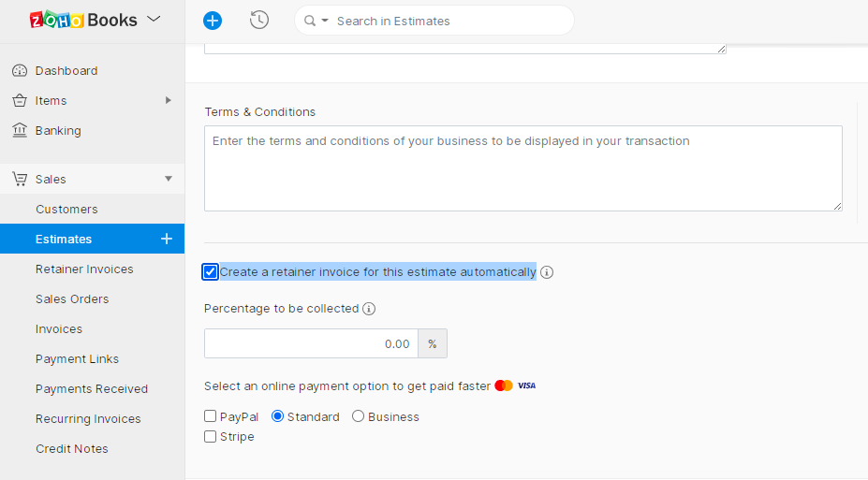The height and width of the screenshot is (480, 868).
Task: Click the Items basket icon
Action: pyautogui.click(x=19, y=101)
